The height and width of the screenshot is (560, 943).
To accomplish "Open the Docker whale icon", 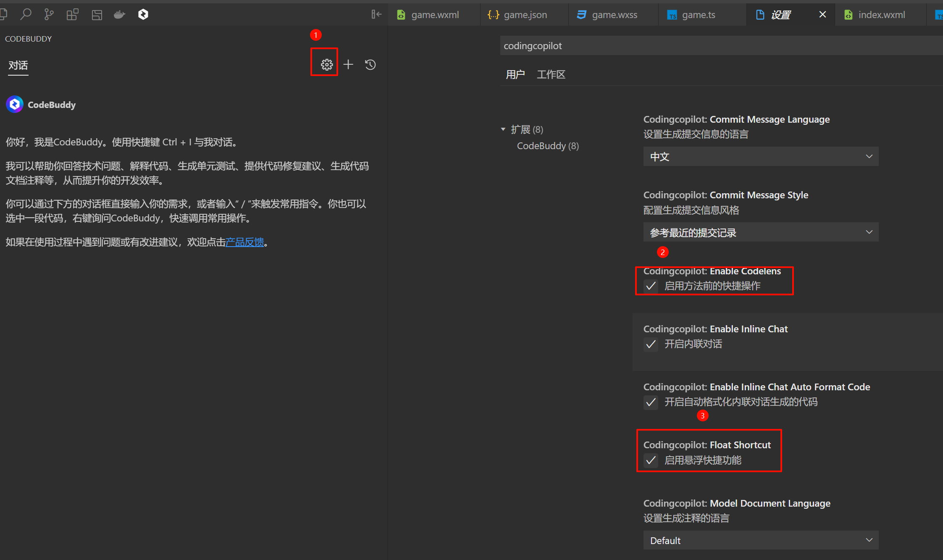I will [119, 15].
